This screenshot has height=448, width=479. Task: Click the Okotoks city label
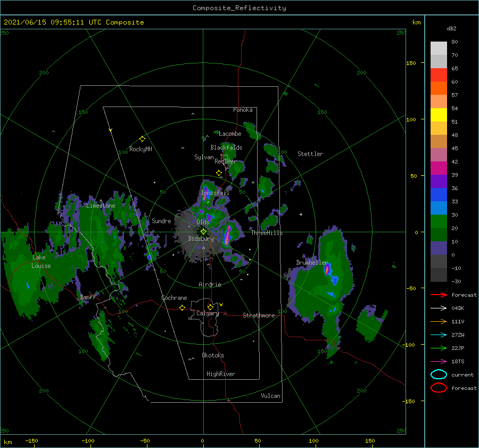(213, 355)
